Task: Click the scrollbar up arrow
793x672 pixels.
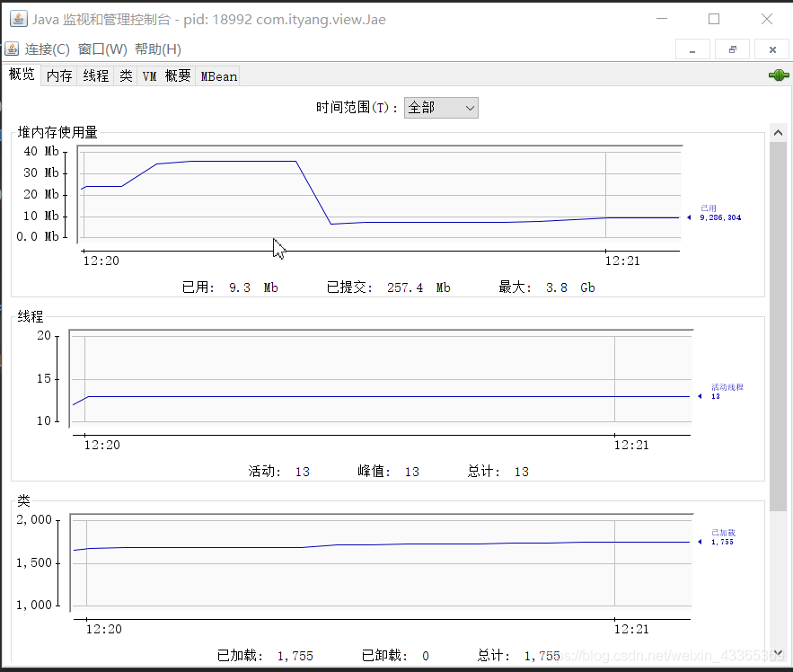Action: coord(778,131)
